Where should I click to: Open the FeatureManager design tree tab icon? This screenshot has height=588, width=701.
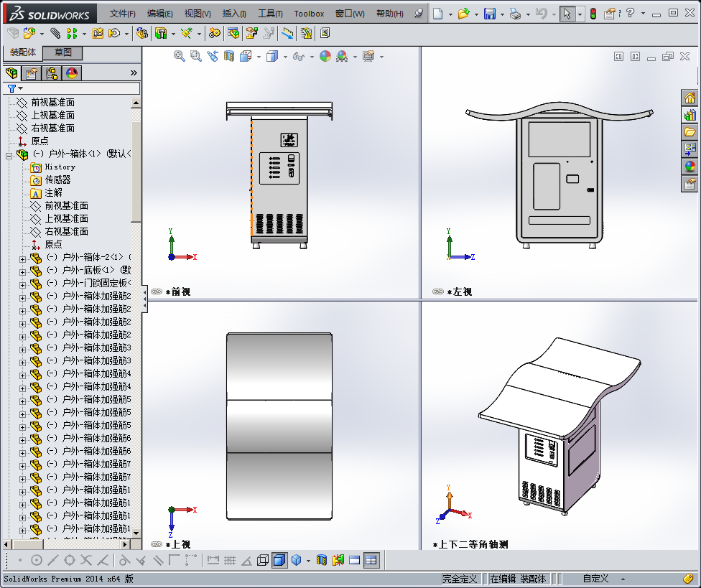12,73
